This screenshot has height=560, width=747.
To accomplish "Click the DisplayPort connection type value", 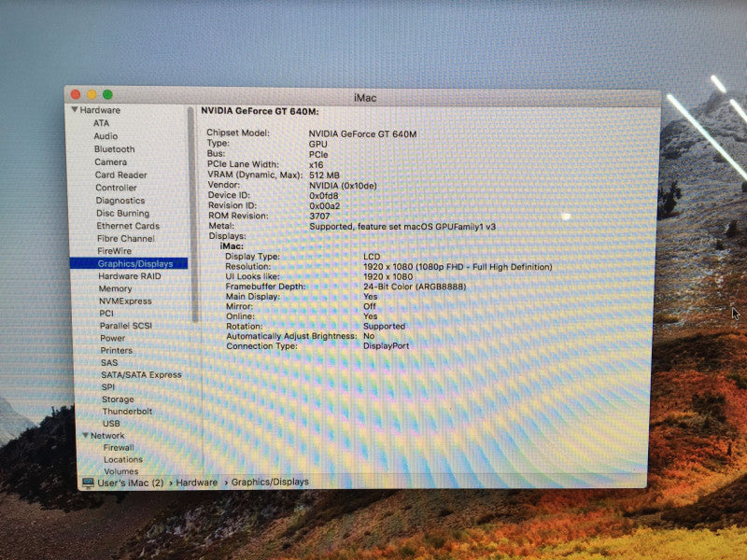I will click(x=387, y=346).
